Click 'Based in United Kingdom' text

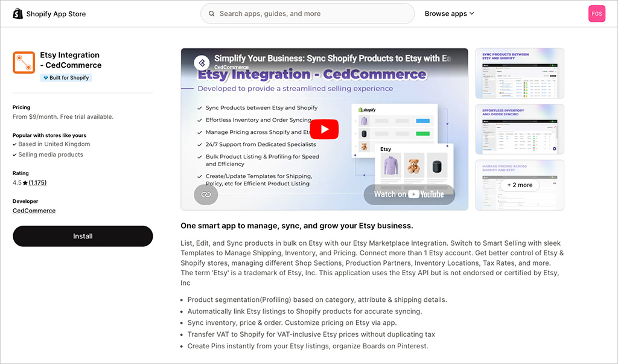pos(54,144)
